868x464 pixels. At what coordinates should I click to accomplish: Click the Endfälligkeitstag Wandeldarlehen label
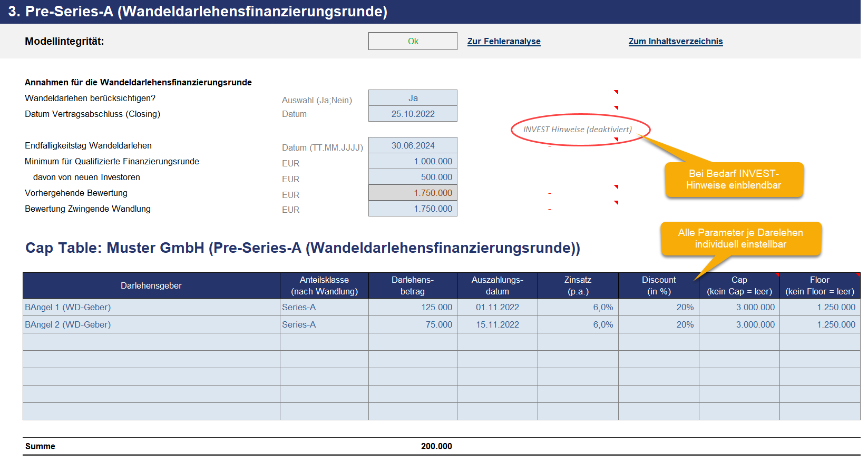(88, 145)
